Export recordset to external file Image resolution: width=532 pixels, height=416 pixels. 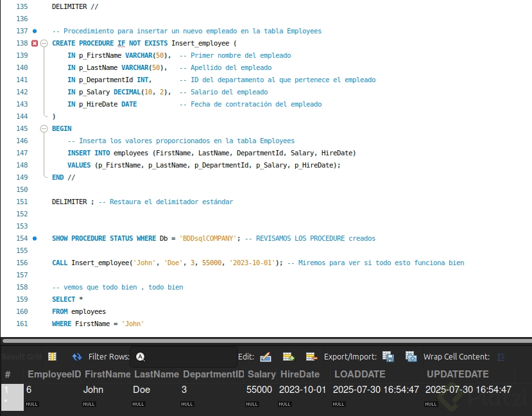388,357
